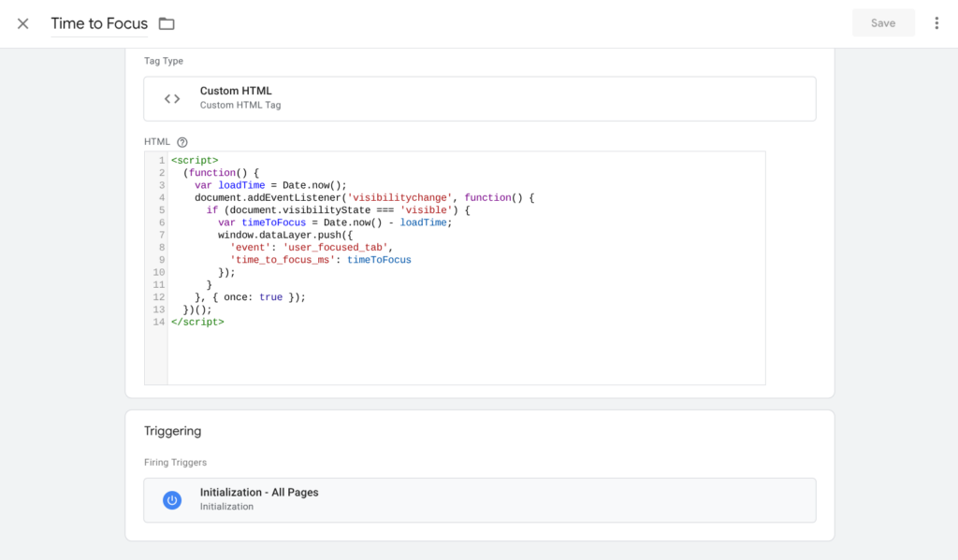Open the folder icon beside tag name

(x=167, y=23)
